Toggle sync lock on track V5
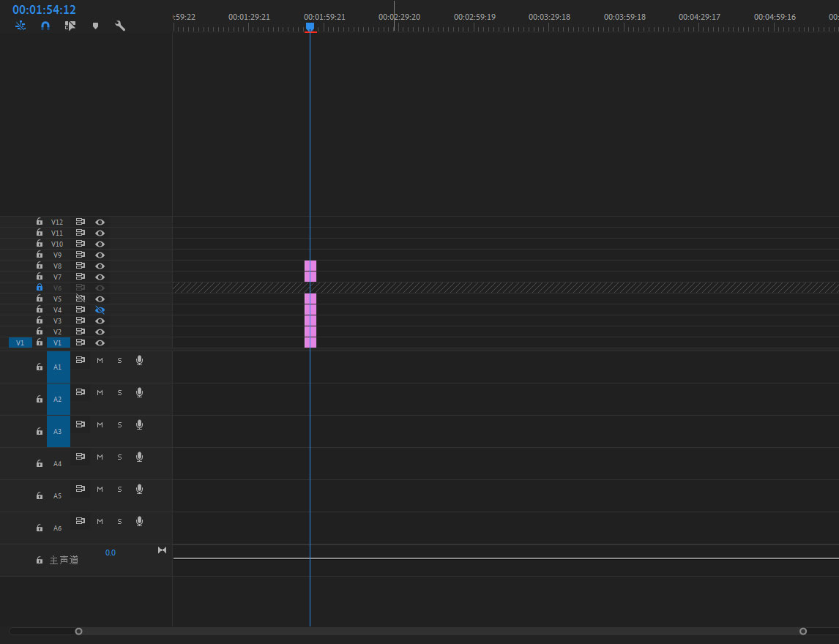Screen dimensions: 839x644 (81, 299)
